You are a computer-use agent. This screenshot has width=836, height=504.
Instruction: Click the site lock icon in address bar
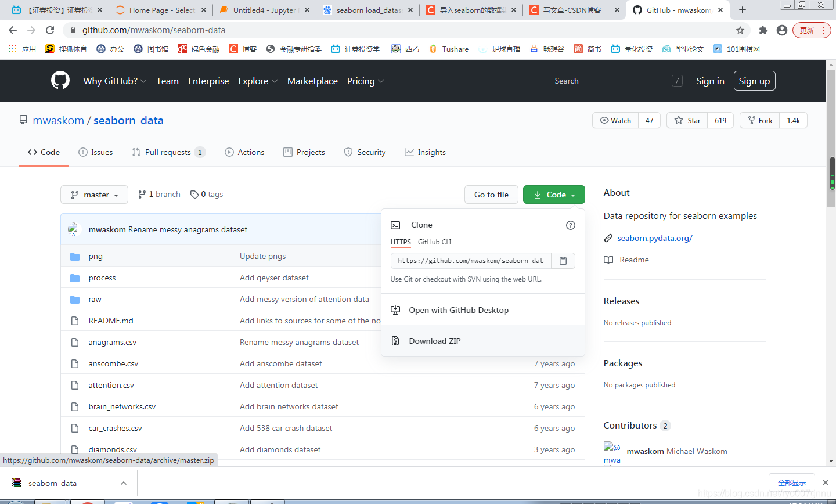73,30
